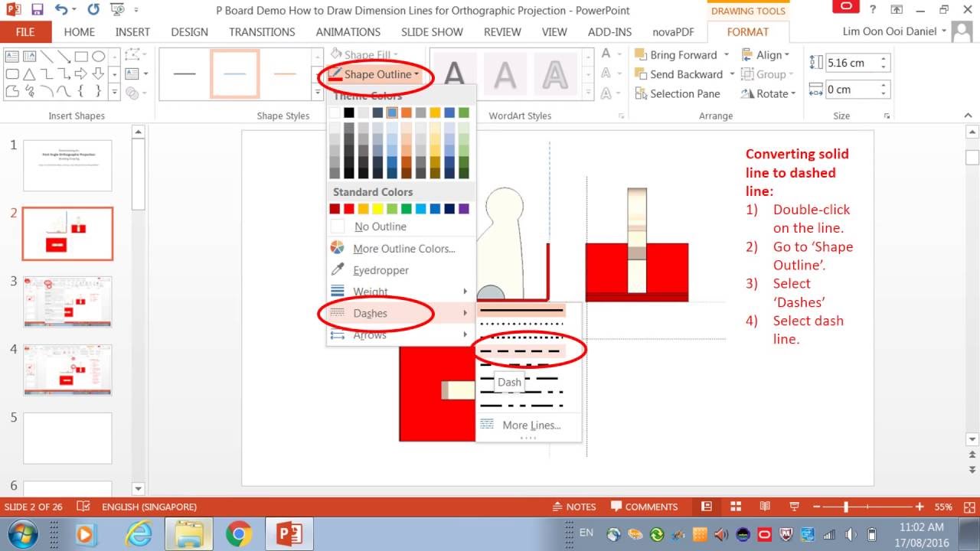Select No Outline option

click(x=380, y=227)
